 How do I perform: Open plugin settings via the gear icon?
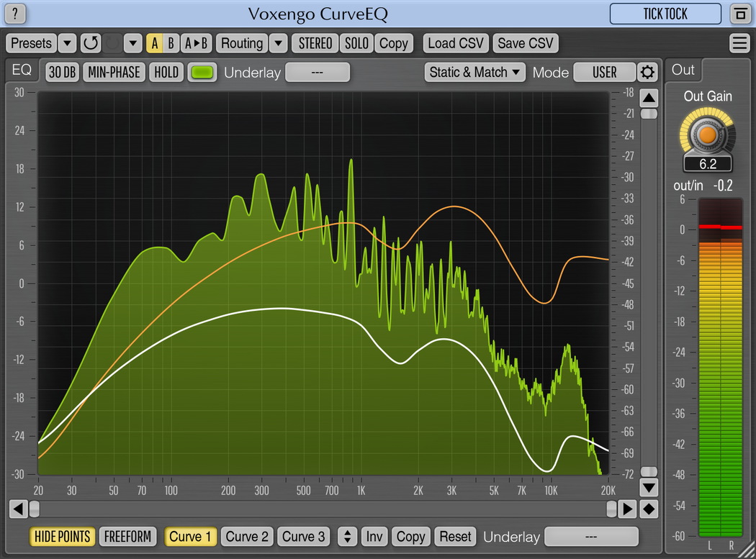pos(647,72)
